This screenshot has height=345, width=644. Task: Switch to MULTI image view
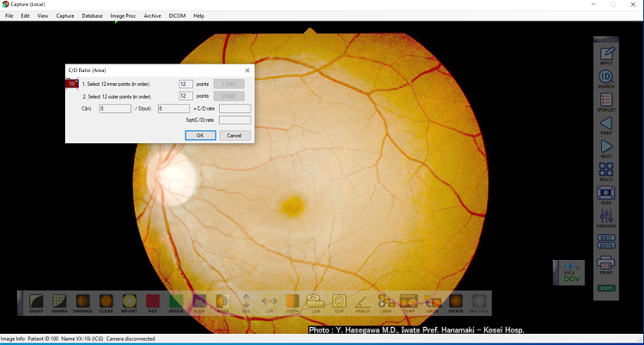606,171
